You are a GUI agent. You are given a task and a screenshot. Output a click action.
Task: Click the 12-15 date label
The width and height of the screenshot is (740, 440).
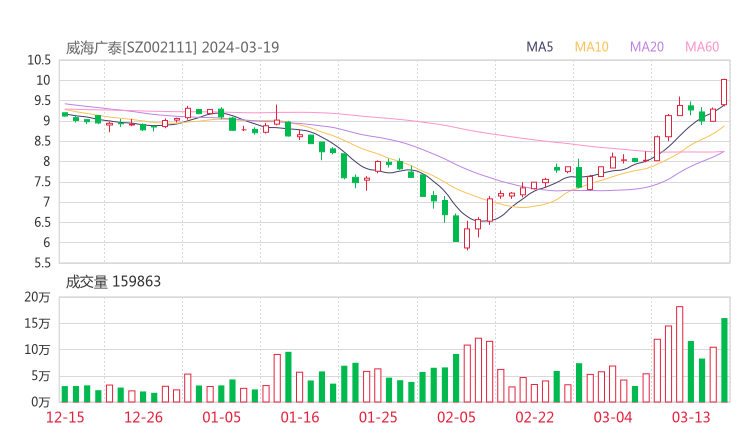[x=65, y=418]
